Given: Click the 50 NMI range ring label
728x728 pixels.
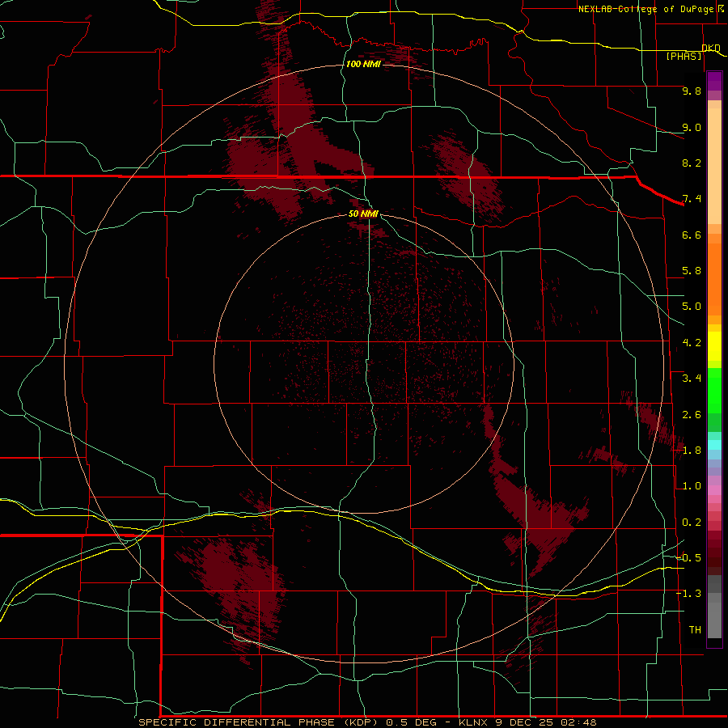Looking at the screenshot, I should point(363,214).
